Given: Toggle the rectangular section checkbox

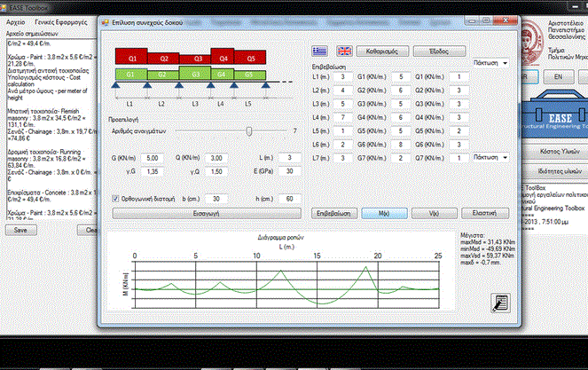Looking at the screenshot, I should [115, 199].
